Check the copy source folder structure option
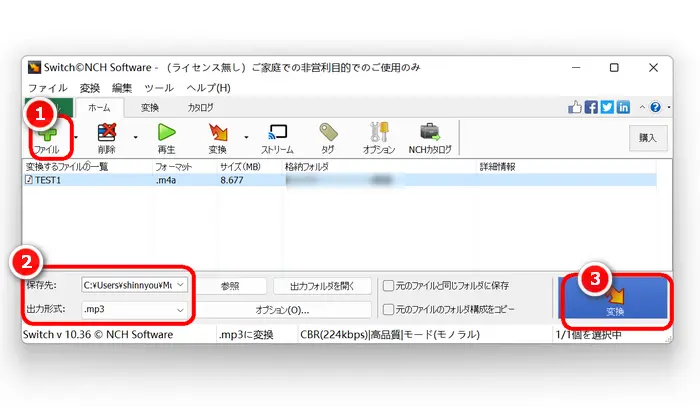This screenshot has width=700, height=407. [x=387, y=310]
